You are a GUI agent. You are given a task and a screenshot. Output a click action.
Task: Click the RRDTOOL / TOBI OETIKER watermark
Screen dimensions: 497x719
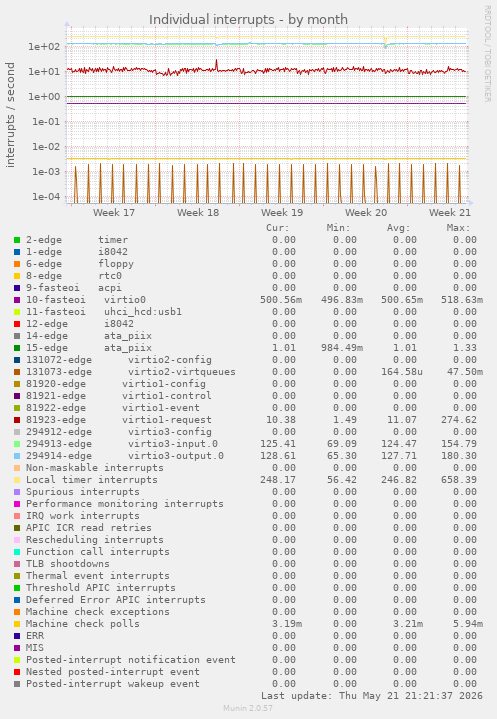pos(487,54)
